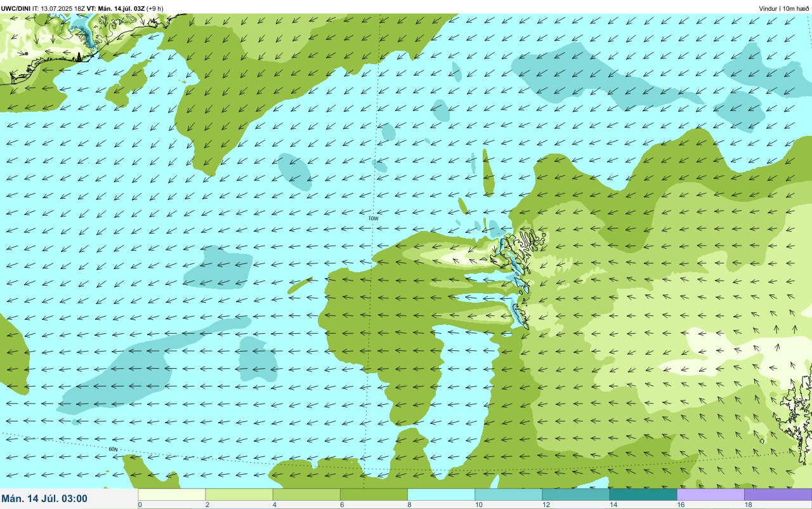Image resolution: width=812 pixels, height=509 pixels.
Task: Click the legend scale value '0'
Action: 140,505
